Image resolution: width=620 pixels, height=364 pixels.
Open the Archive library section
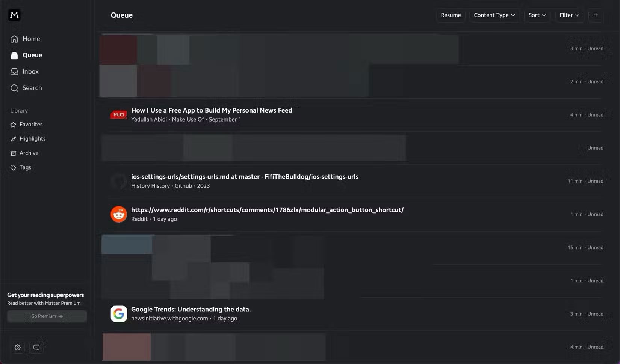click(x=29, y=153)
